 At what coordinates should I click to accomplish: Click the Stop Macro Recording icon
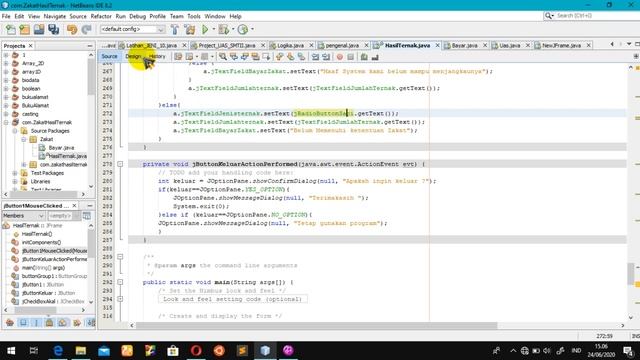tap(350, 57)
